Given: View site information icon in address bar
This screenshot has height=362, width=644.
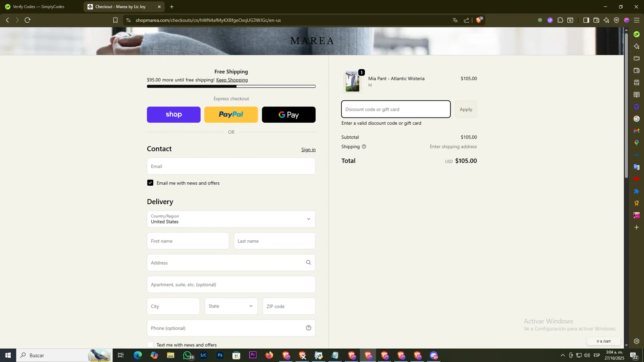Looking at the screenshot, I should click(x=128, y=20).
